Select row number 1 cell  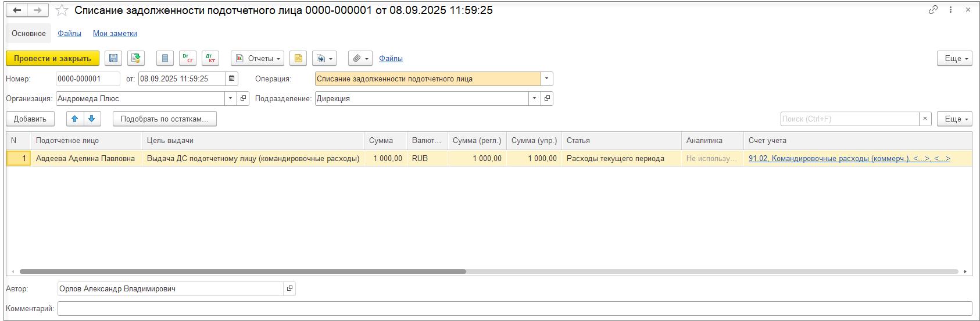19,158
